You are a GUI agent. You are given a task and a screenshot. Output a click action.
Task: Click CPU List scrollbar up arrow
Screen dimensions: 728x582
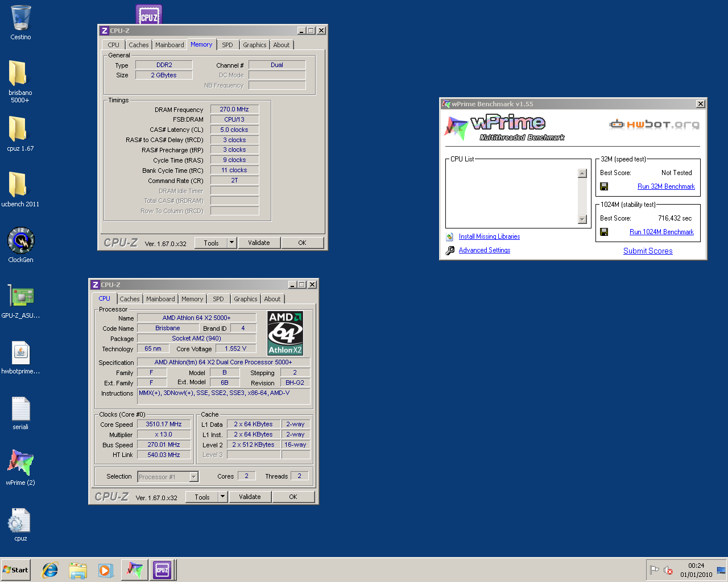(x=582, y=173)
